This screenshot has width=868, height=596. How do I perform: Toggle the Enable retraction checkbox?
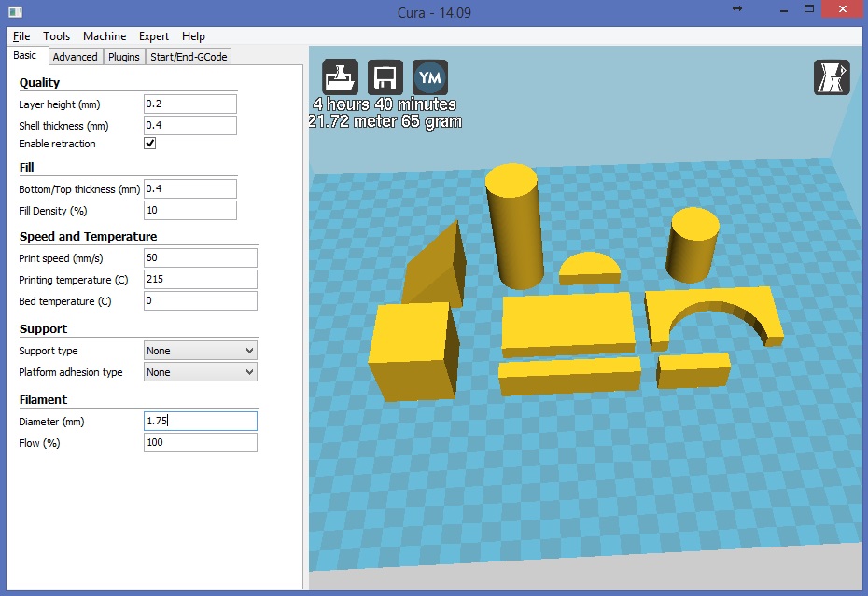point(150,144)
